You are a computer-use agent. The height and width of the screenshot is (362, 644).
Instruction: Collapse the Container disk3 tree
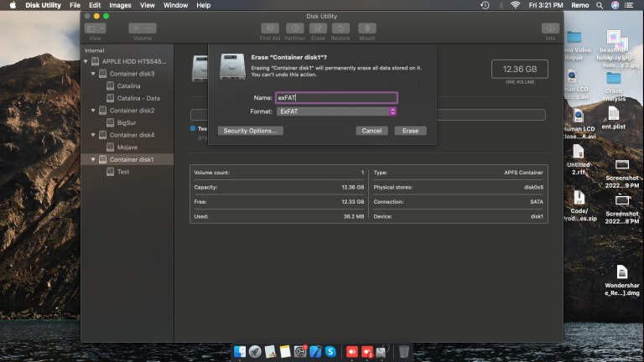click(93, 74)
